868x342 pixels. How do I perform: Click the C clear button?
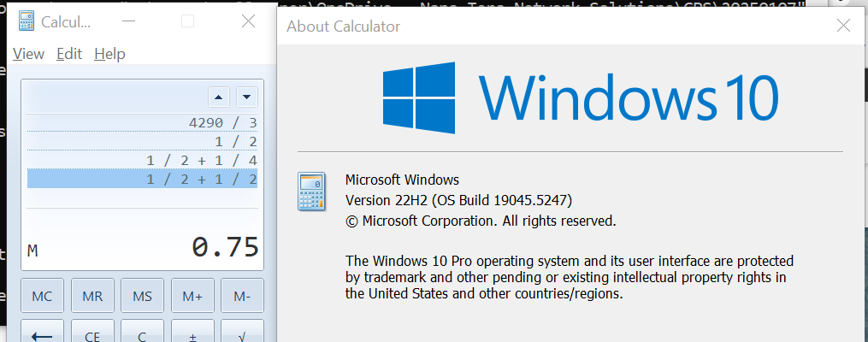142,331
